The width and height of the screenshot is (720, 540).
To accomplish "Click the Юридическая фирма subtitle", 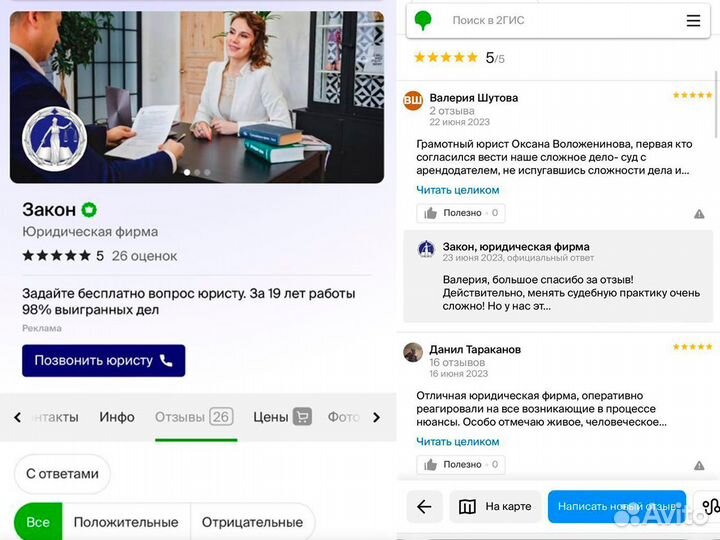I will tap(90, 231).
